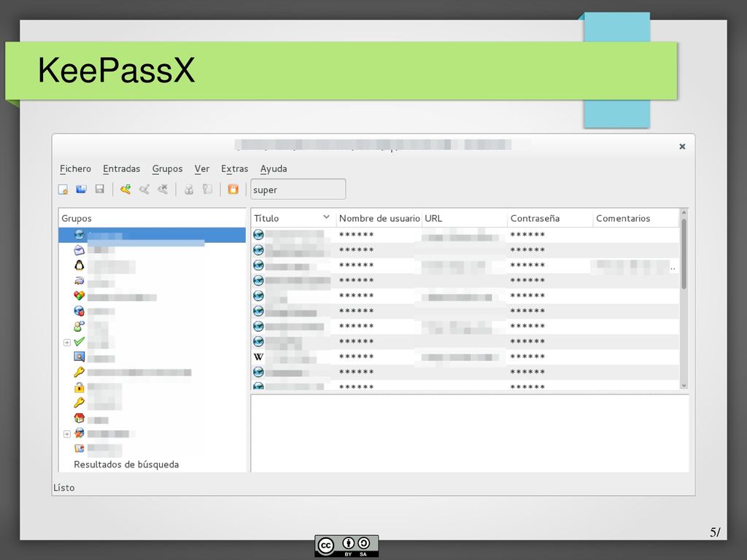Image resolution: width=747 pixels, height=560 pixels.
Task: Select the user with speech bubble group
Action: coord(79,326)
